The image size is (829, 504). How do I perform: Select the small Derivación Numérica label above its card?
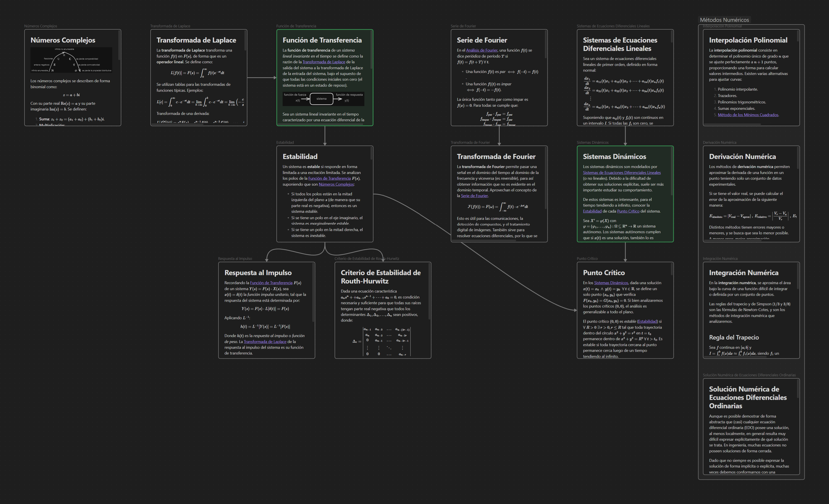click(719, 143)
